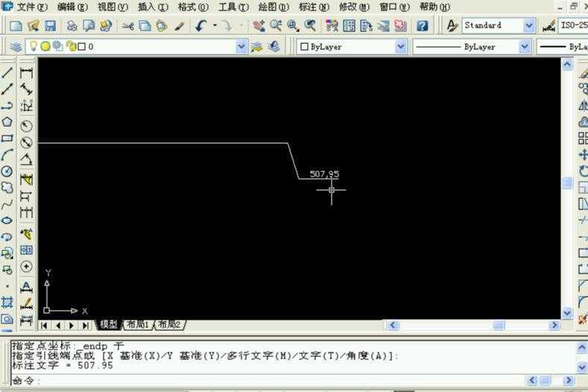Open the 标注(N) menu
Image resolution: width=588 pixels, height=392 pixels.
pyautogui.click(x=314, y=7)
